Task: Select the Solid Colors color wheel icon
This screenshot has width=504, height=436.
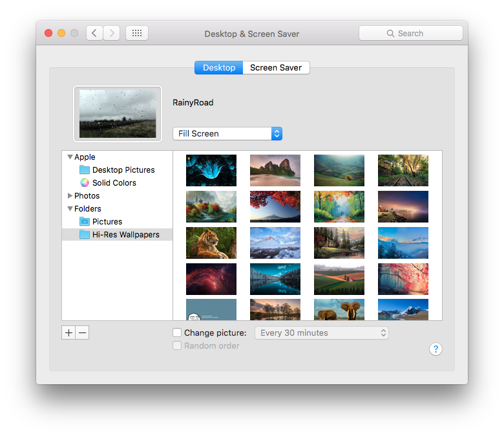Action: coord(85,183)
